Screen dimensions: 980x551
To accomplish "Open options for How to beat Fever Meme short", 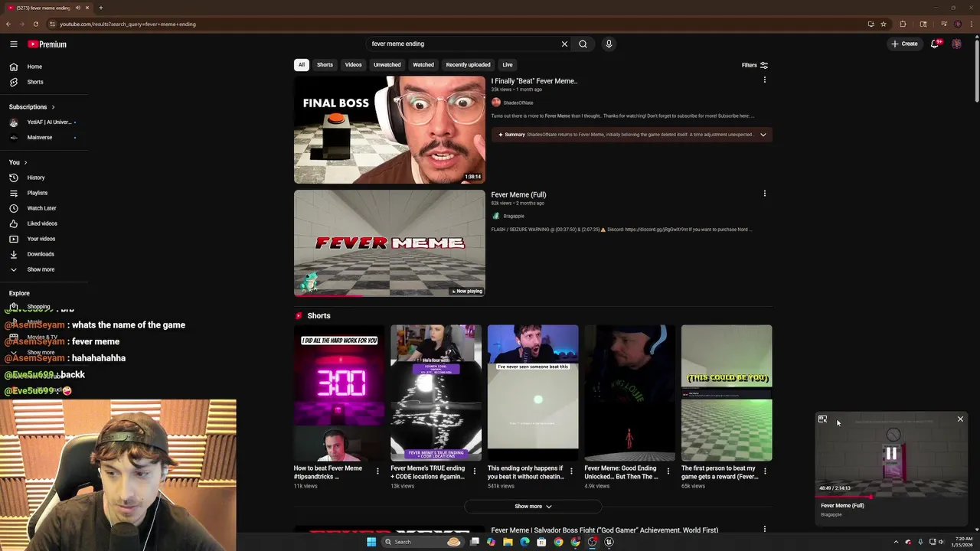I will click(377, 471).
